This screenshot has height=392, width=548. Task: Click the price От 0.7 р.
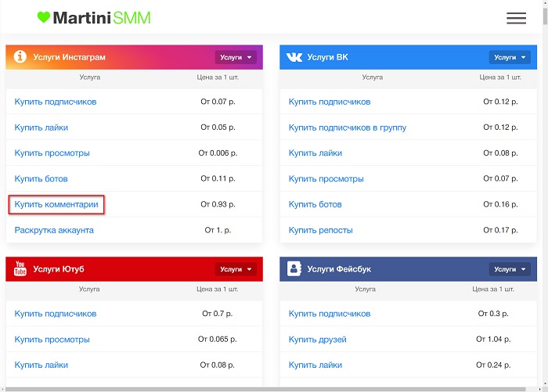point(218,314)
